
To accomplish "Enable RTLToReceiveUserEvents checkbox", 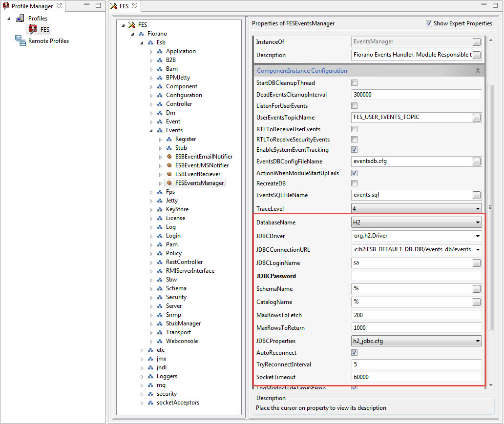I will (x=354, y=129).
